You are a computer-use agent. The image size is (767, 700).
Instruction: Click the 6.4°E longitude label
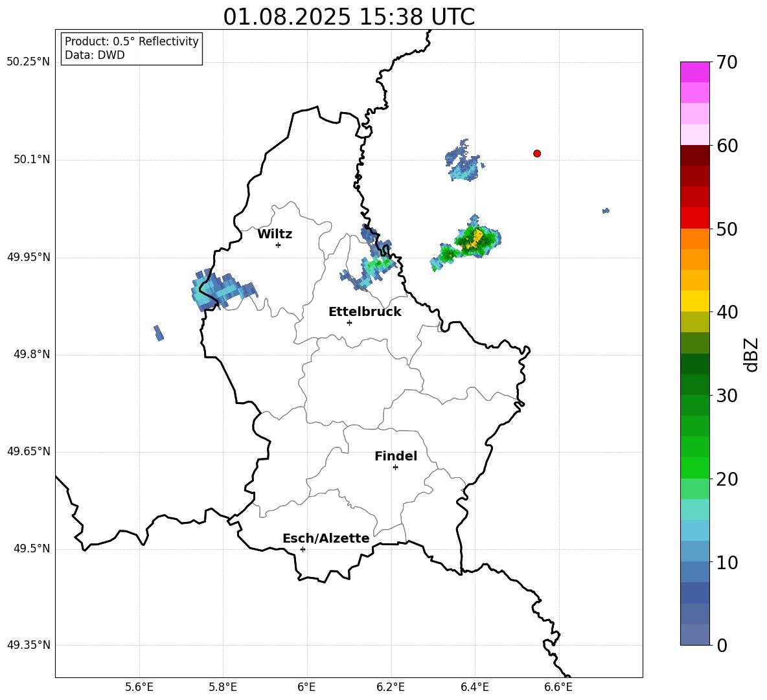pyautogui.click(x=474, y=687)
